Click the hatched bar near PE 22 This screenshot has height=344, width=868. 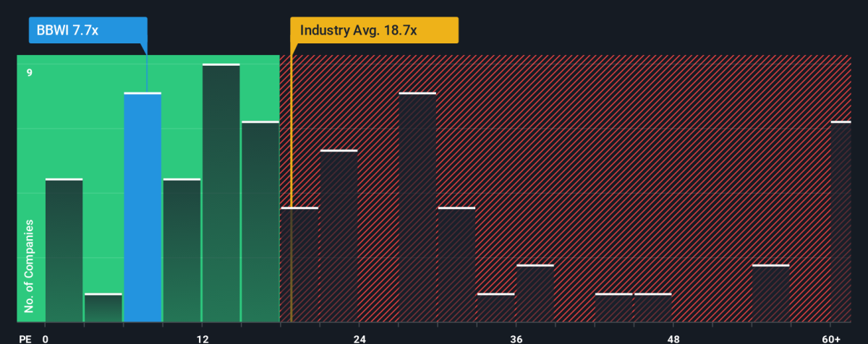pos(339,236)
